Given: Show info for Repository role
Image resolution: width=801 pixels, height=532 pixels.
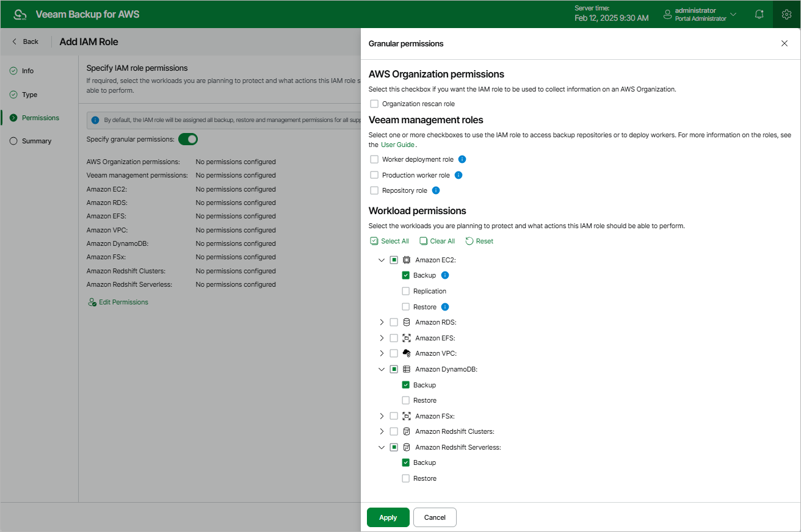Looking at the screenshot, I should tap(436, 190).
